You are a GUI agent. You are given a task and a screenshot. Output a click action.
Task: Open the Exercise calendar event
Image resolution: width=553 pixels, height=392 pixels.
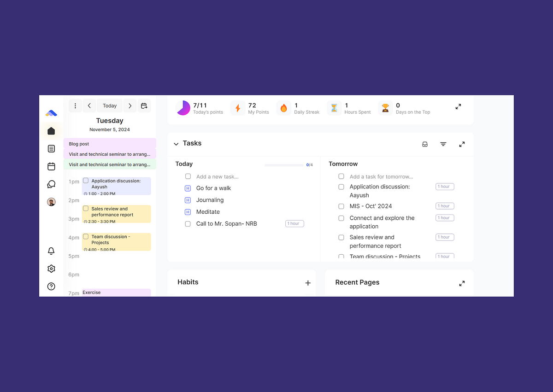117,293
